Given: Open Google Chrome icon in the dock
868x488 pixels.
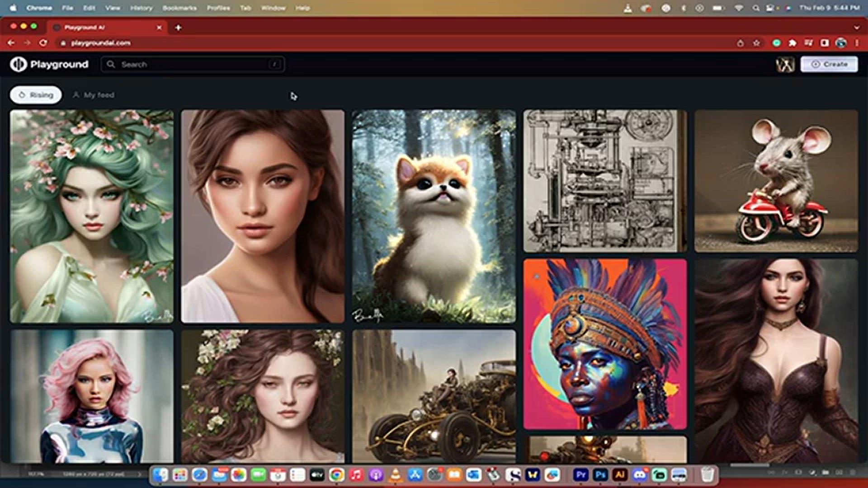Looking at the screenshot, I should click(x=336, y=474).
